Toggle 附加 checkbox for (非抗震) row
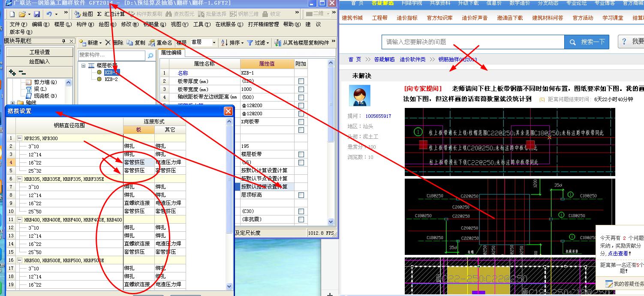The image size is (644, 296). coord(301,219)
